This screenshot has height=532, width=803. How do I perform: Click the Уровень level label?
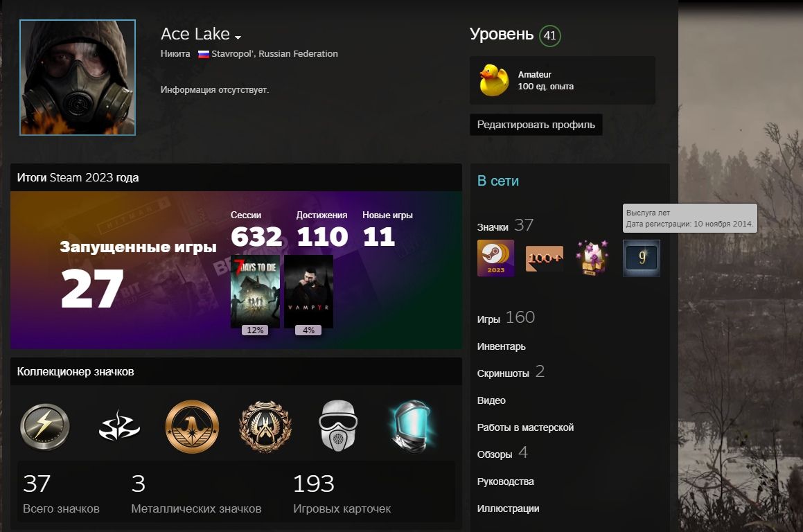[502, 35]
